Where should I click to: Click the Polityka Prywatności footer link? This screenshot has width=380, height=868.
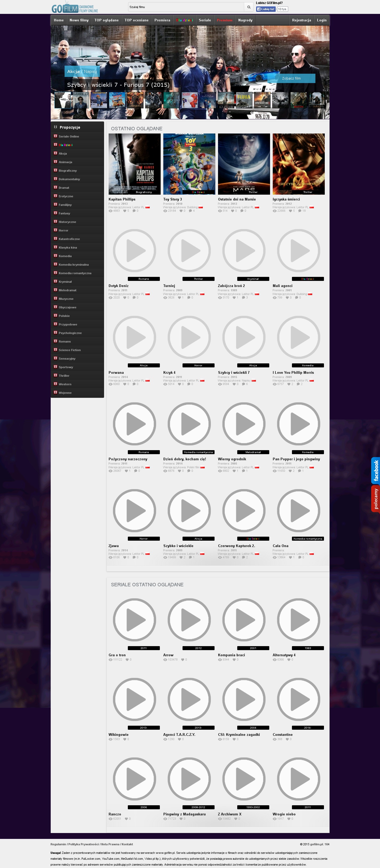84,844
